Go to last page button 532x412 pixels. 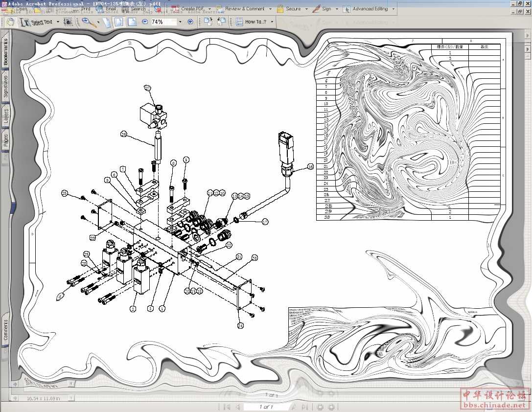tap(305, 407)
